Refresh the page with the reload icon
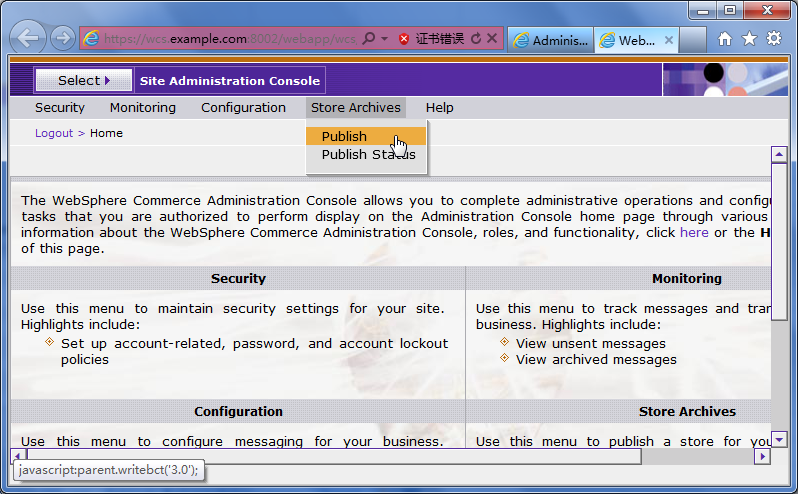Screen dimensions: 798x494 [476, 39]
